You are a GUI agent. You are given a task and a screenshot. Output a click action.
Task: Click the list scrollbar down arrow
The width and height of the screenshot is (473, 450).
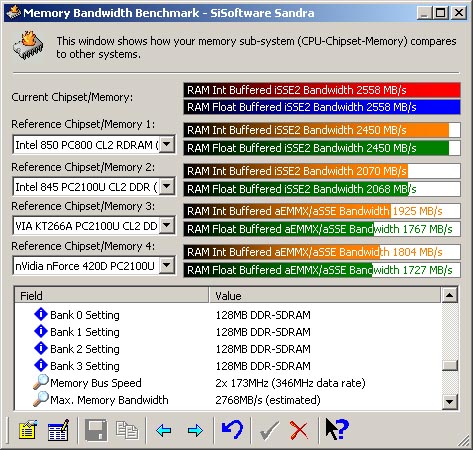pos(450,402)
